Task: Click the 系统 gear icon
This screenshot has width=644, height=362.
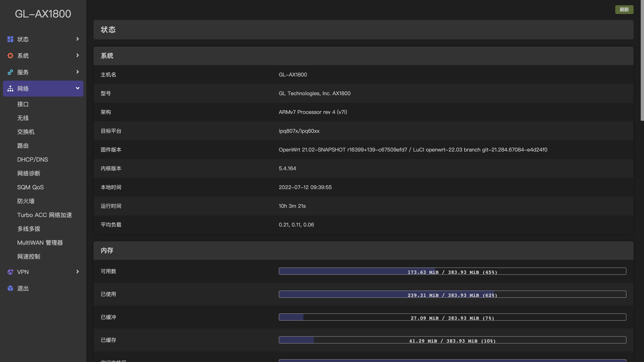Action: 10,56
